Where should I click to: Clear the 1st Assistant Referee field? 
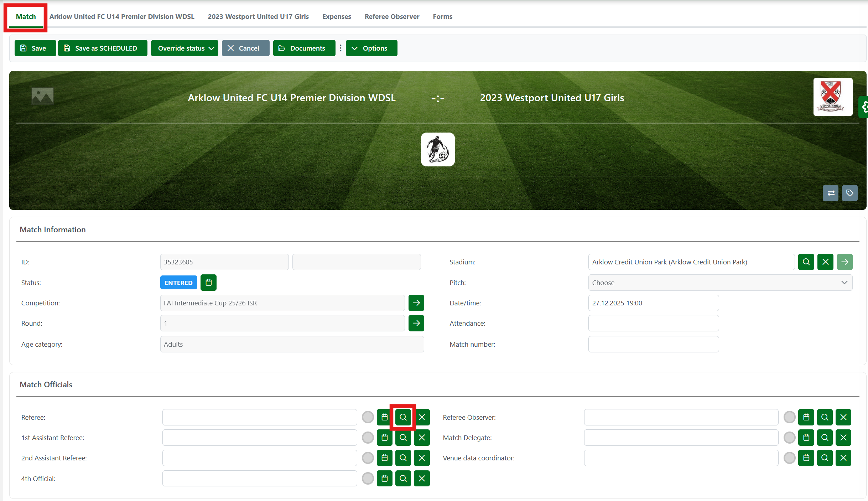click(x=422, y=438)
